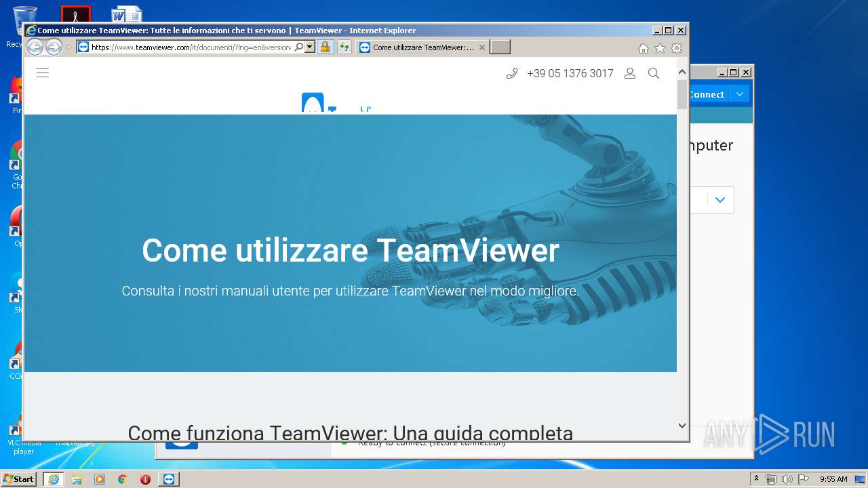The height and width of the screenshot is (488, 868).
Task: Click the page scrollbar down arrow
Action: [682, 426]
